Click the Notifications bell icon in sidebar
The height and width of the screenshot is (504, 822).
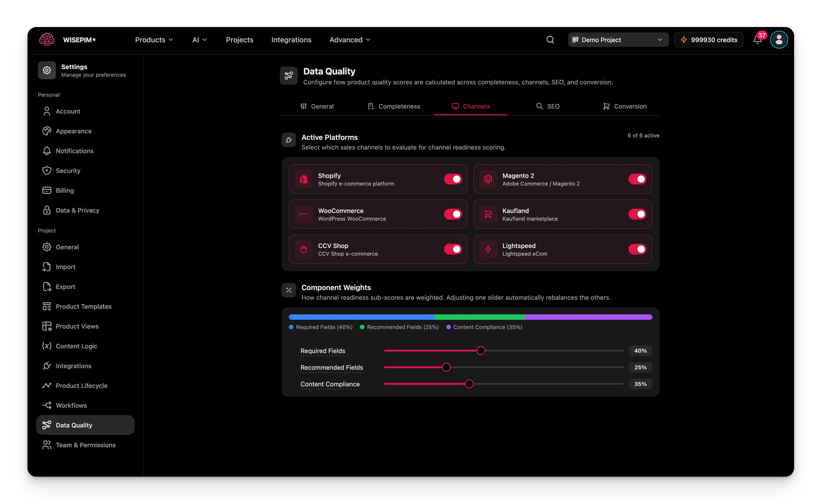[x=47, y=151]
